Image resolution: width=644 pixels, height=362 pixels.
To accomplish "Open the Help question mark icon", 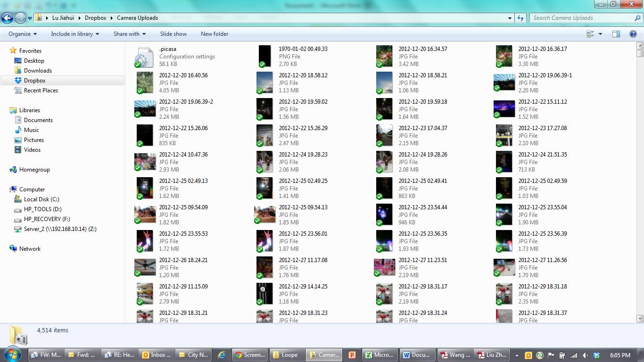I will pos(633,34).
